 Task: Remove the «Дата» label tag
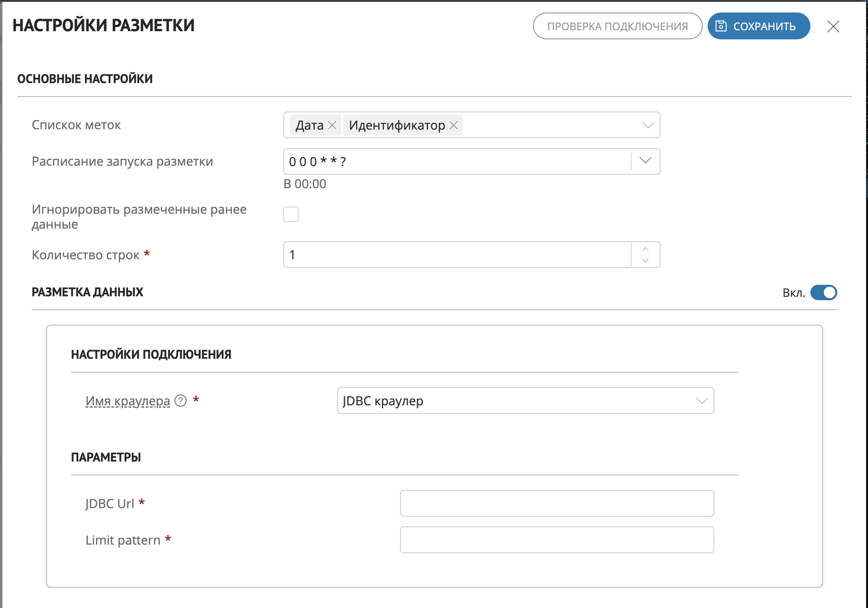pos(332,125)
